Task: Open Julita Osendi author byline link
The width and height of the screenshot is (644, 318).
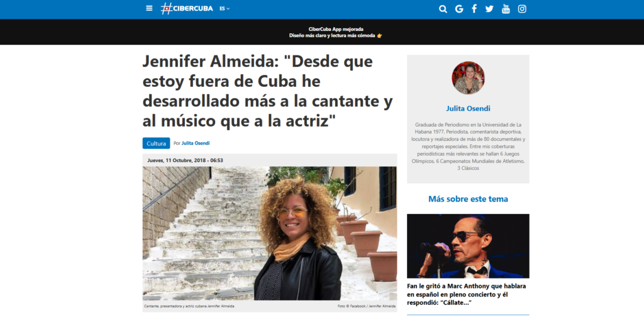Action: pos(196,143)
